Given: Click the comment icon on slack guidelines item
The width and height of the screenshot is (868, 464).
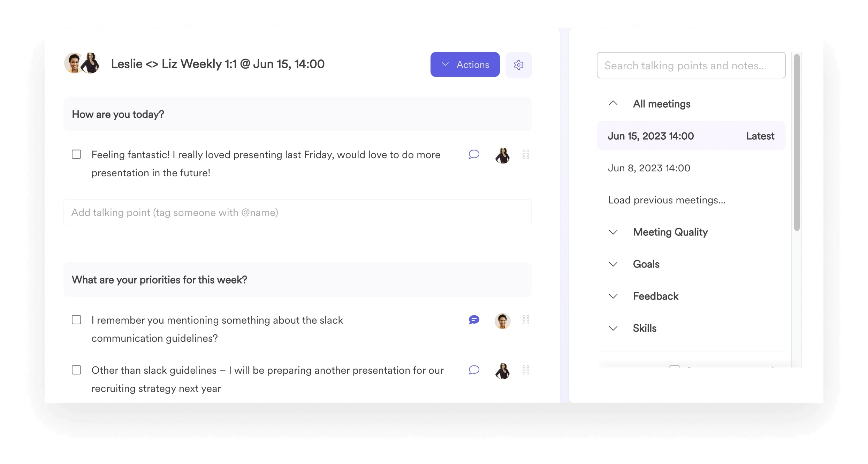Looking at the screenshot, I should click(x=474, y=319).
